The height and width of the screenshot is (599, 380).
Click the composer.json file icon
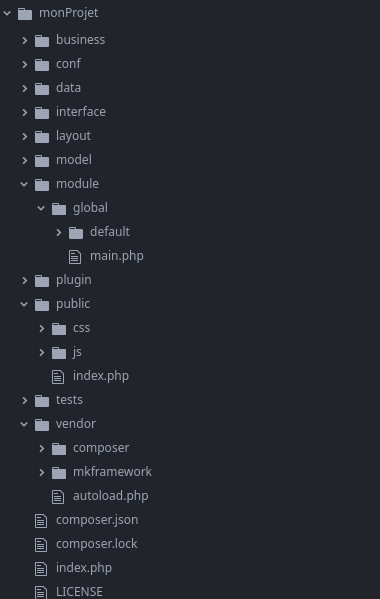point(41,521)
